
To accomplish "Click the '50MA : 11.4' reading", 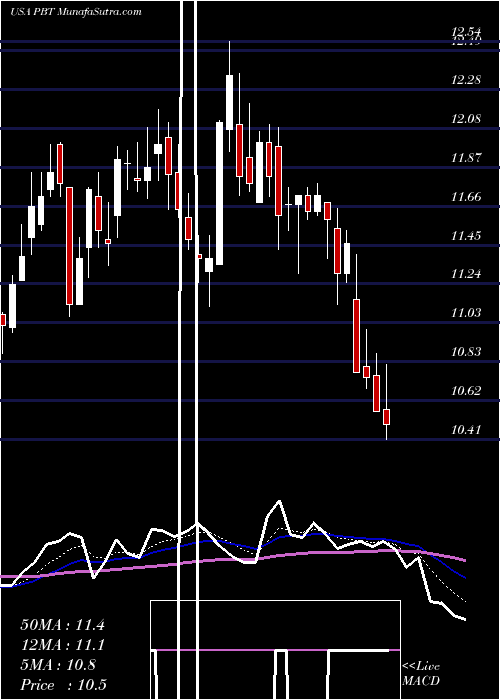I will click(62, 625).
